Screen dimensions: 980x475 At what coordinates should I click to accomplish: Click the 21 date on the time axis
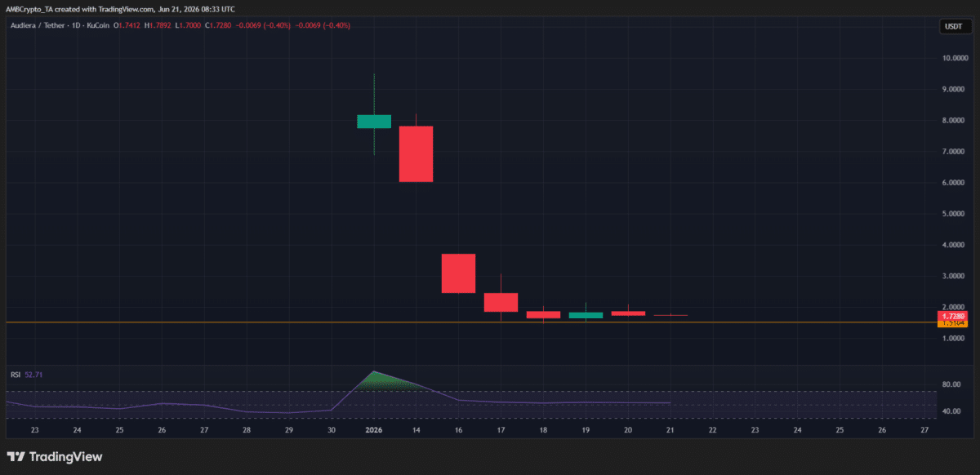pos(670,429)
